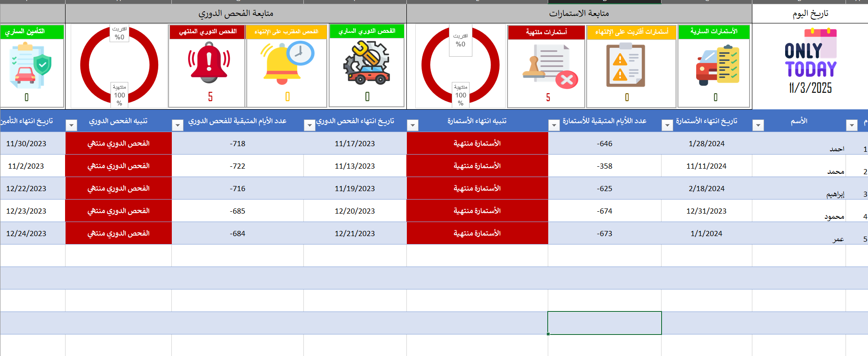Select the متابعة الفحص الدوري section title
The height and width of the screenshot is (356, 868).
coord(236,14)
